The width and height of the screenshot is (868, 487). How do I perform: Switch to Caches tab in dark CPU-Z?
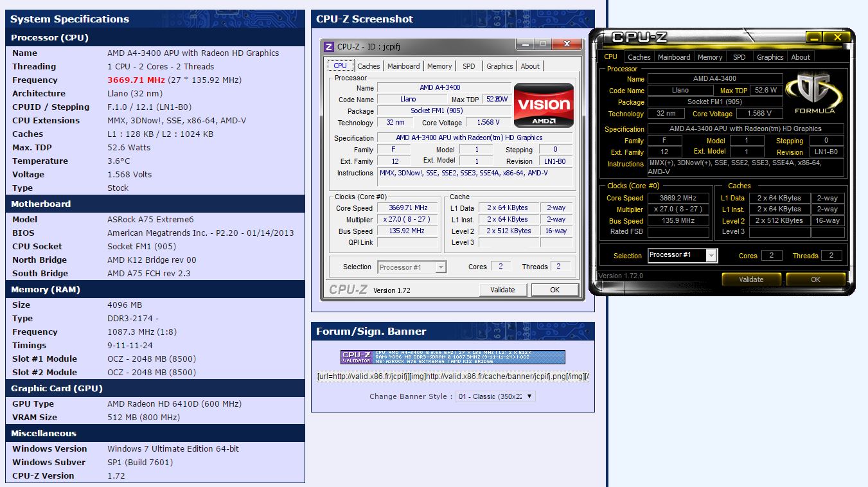639,57
